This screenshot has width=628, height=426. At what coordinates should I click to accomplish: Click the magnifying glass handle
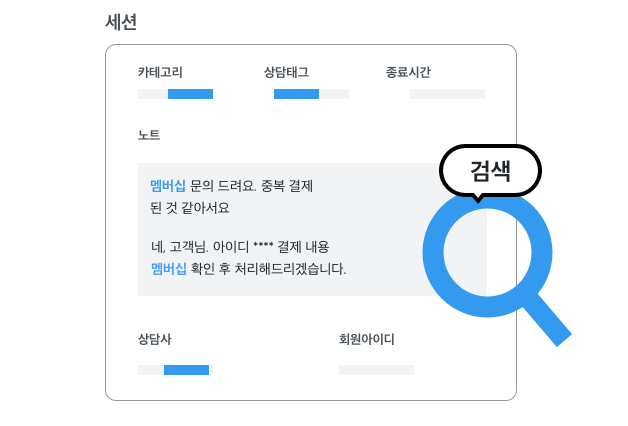click(x=547, y=320)
